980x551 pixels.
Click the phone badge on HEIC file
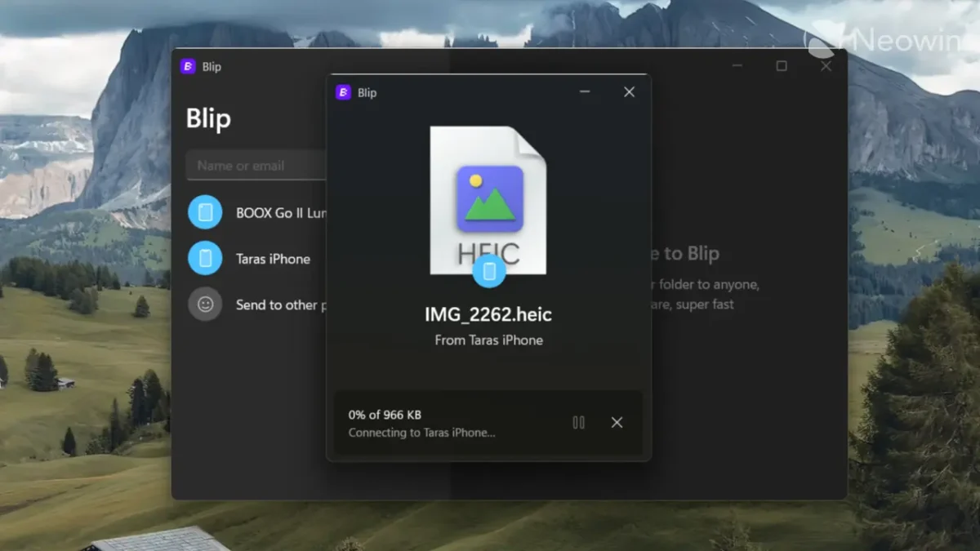click(x=488, y=271)
